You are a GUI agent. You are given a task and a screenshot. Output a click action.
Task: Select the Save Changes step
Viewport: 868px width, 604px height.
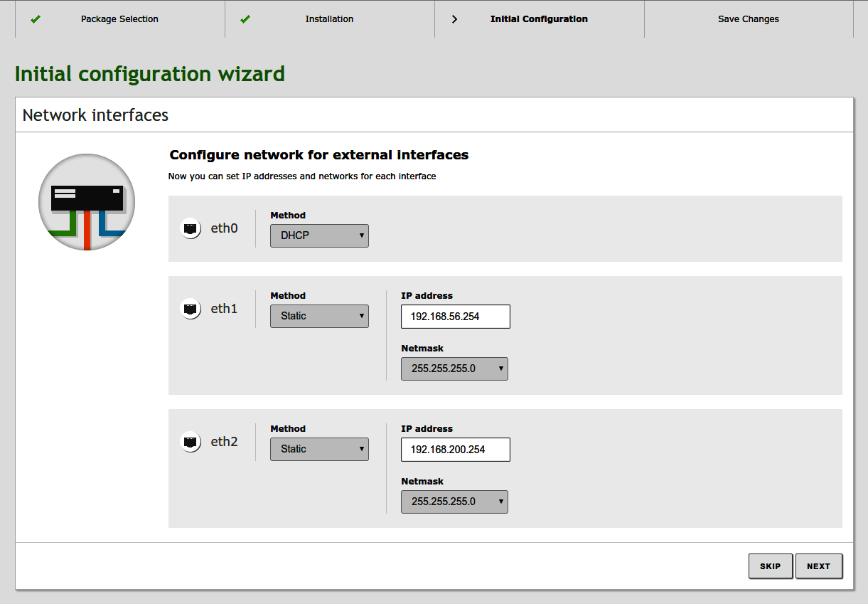[x=748, y=19]
